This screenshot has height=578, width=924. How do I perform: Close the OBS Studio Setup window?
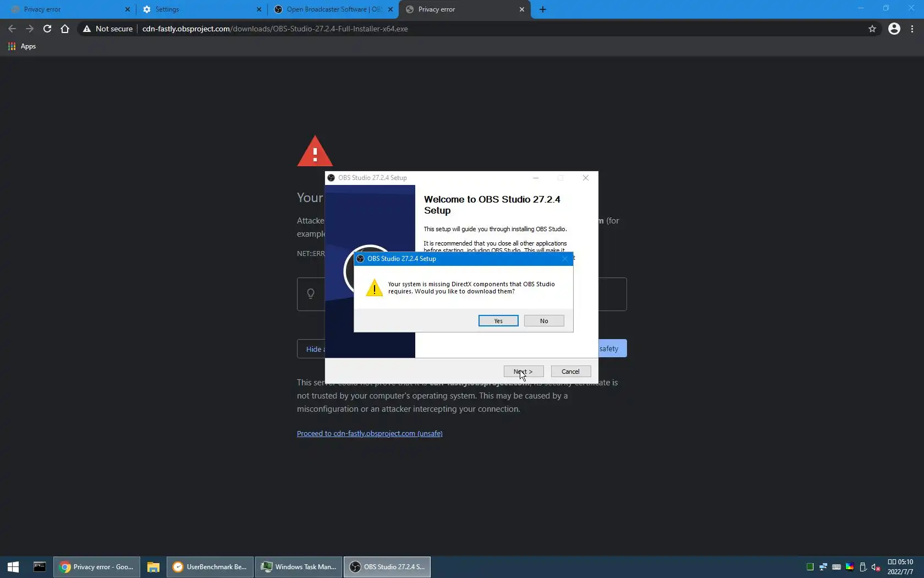(x=586, y=178)
